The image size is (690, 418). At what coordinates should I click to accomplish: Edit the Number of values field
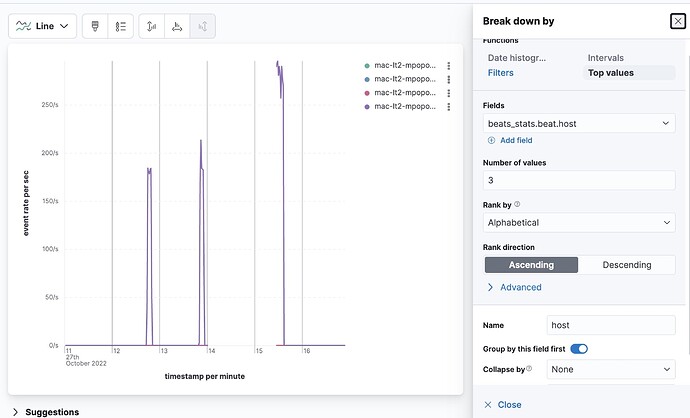(579, 180)
